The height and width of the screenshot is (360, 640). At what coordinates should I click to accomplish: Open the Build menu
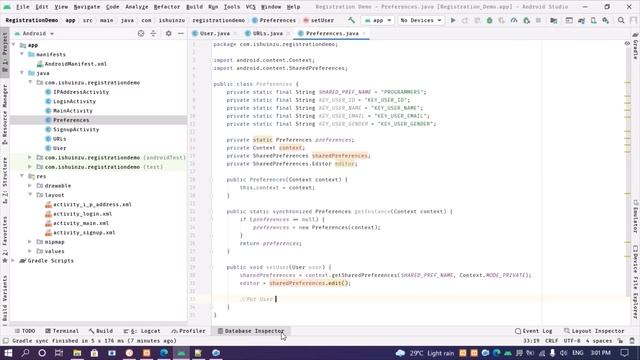tap(194, 7)
